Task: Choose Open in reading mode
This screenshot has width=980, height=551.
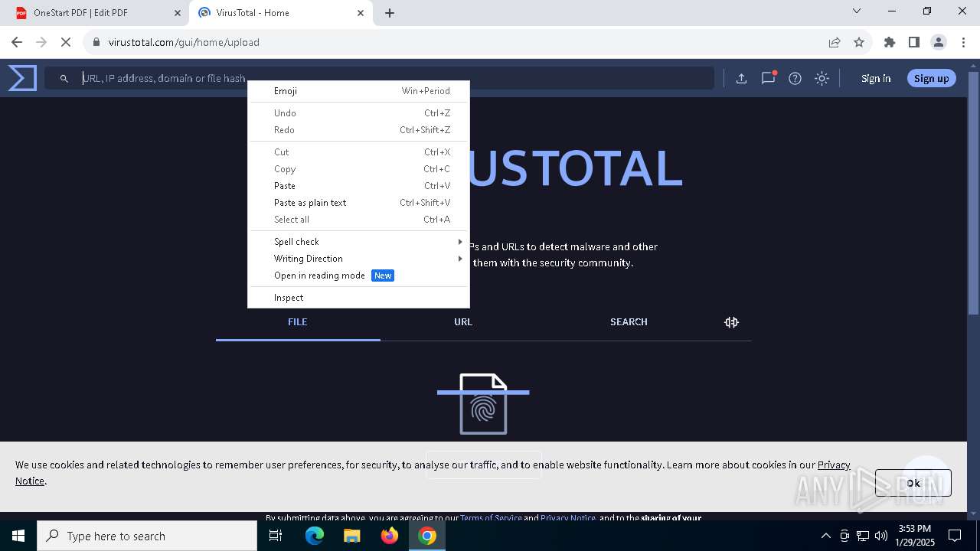Action: click(358, 275)
